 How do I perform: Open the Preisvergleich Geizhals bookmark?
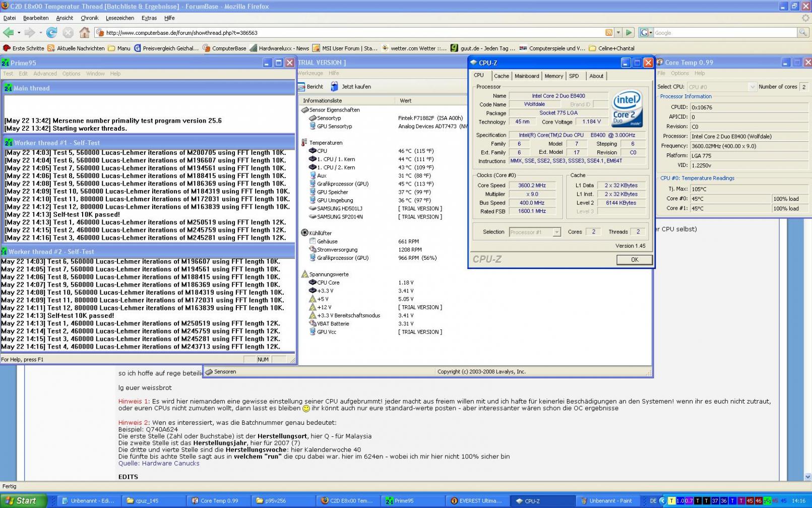coord(166,48)
